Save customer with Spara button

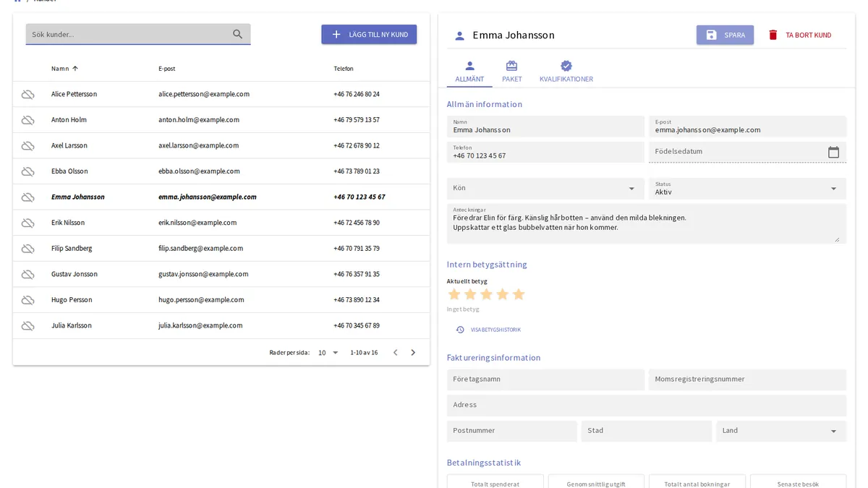[725, 35]
